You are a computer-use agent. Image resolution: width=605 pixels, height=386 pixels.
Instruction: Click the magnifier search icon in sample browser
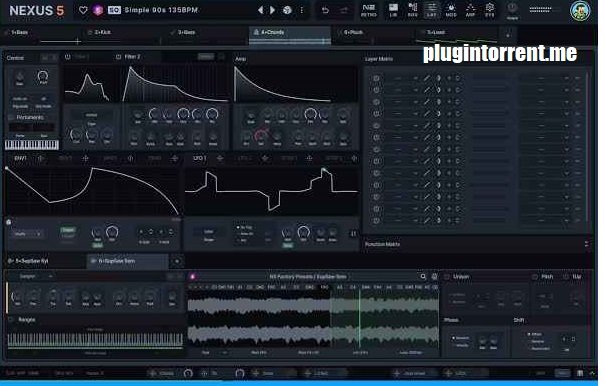coord(423,276)
